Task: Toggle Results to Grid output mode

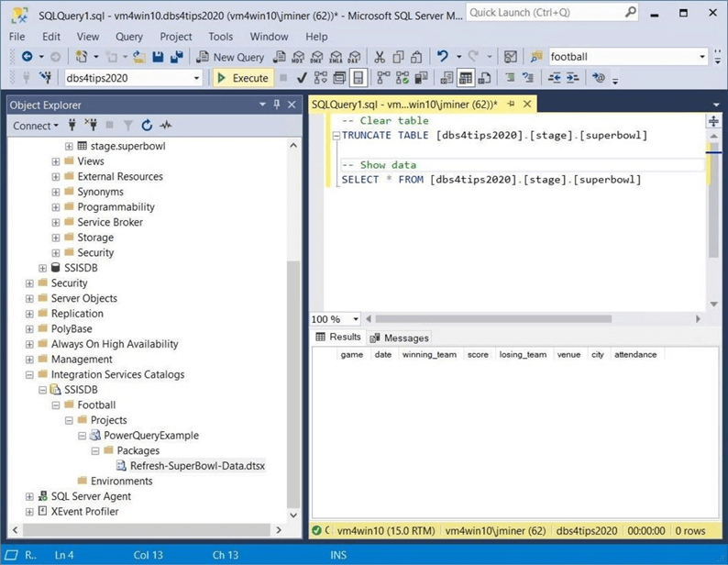Action: pos(466,78)
